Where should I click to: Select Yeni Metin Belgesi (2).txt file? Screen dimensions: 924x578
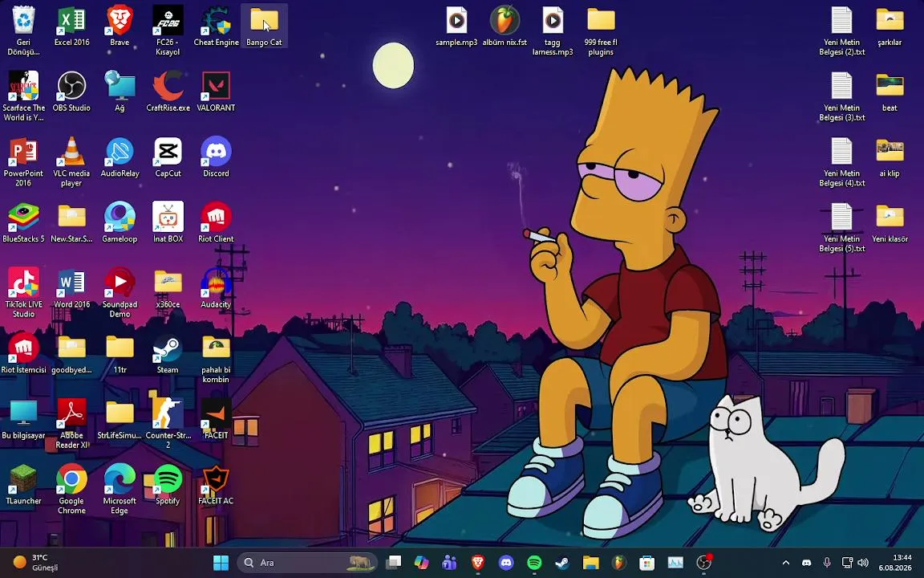click(x=842, y=30)
